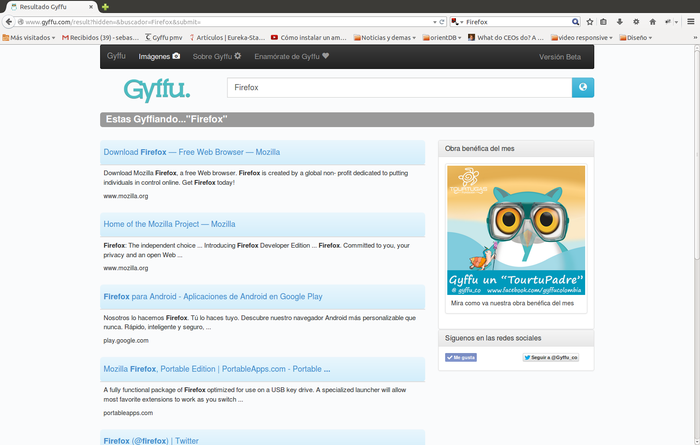Click Gyffu in the dark navigation bar
Viewport: 700px width, 445px height.
[116, 56]
